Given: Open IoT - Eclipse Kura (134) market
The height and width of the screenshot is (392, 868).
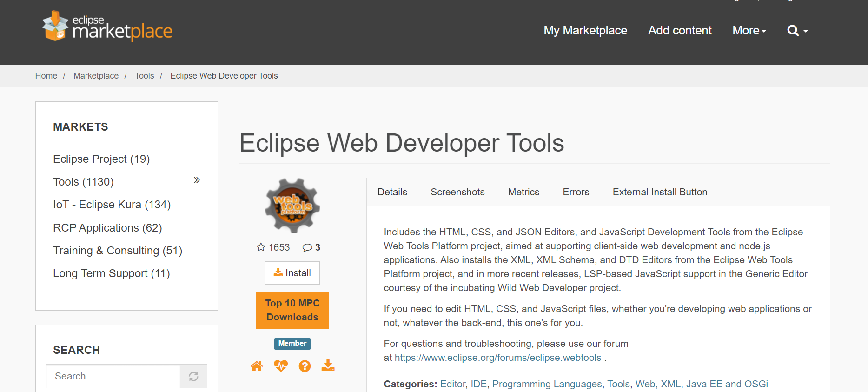Looking at the screenshot, I should point(112,205).
